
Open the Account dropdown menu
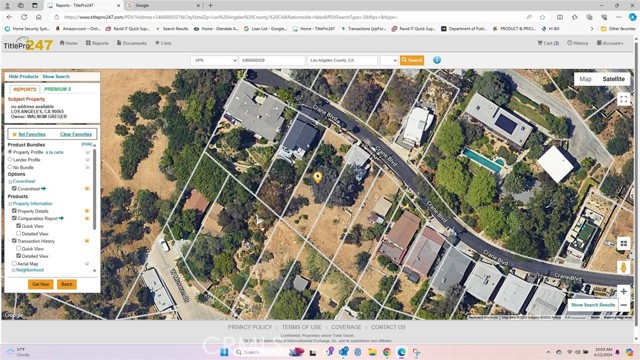610,43
